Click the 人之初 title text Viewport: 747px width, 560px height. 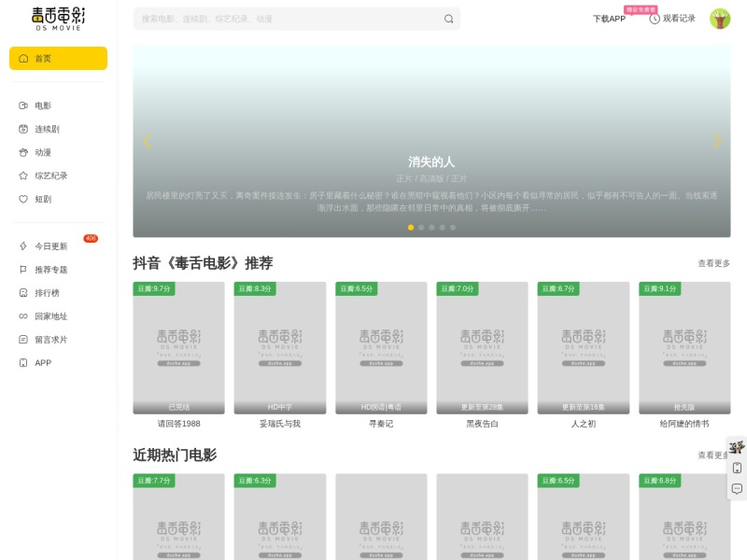584,424
